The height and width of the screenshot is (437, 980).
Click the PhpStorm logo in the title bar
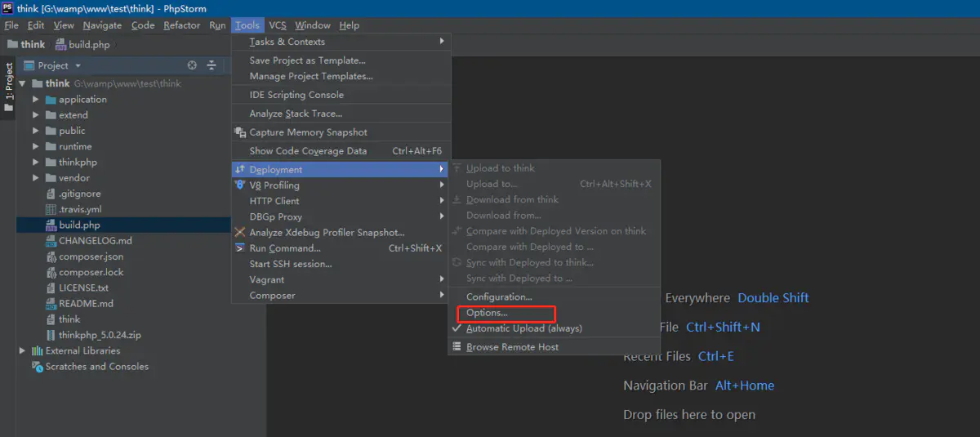(x=7, y=7)
